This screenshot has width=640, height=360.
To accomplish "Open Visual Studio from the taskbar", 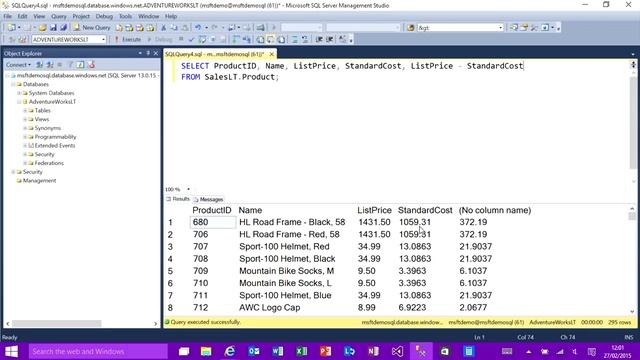I will [x=397, y=351].
